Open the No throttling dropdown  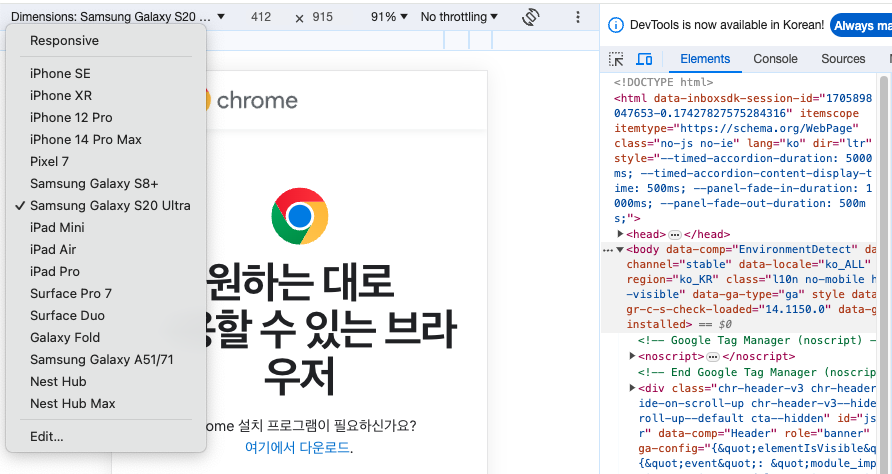[459, 17]
